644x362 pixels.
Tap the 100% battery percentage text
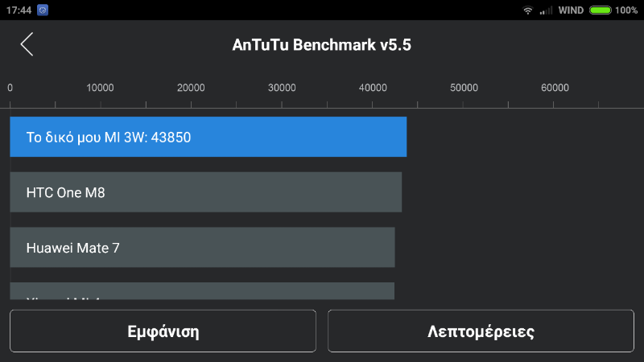pos(625,10)
